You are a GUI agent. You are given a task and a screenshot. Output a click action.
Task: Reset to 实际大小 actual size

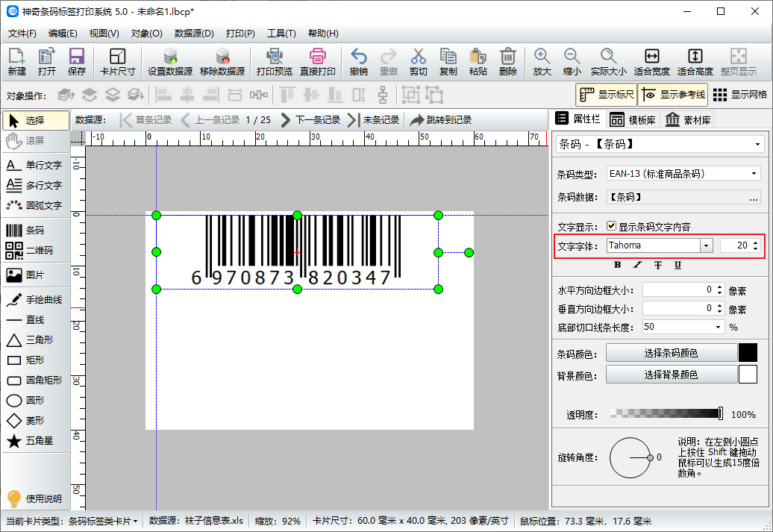608,62
